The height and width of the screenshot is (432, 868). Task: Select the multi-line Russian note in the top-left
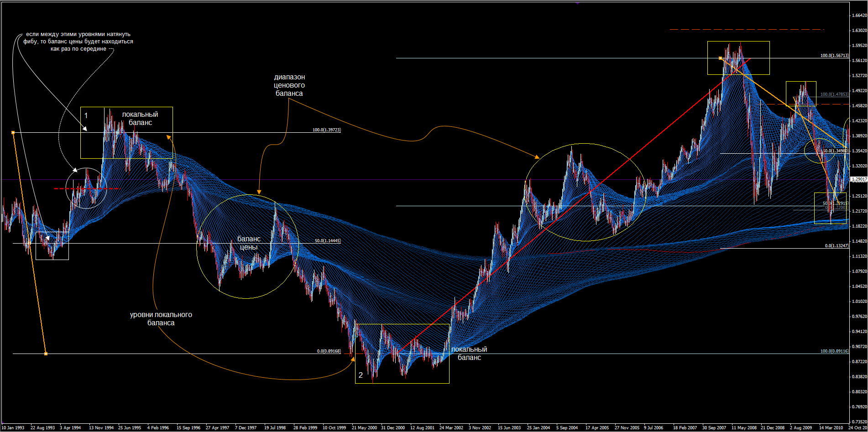click(78, 42)
